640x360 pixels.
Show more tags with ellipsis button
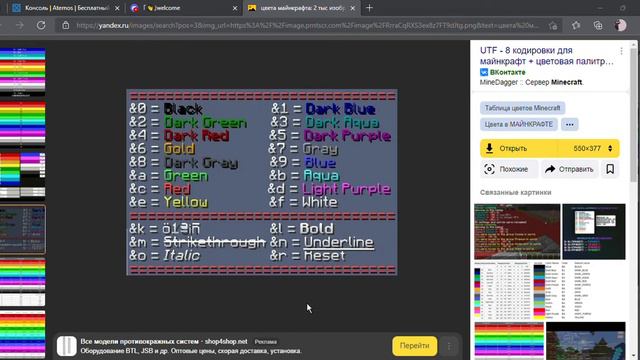click(x=569, y=124)
